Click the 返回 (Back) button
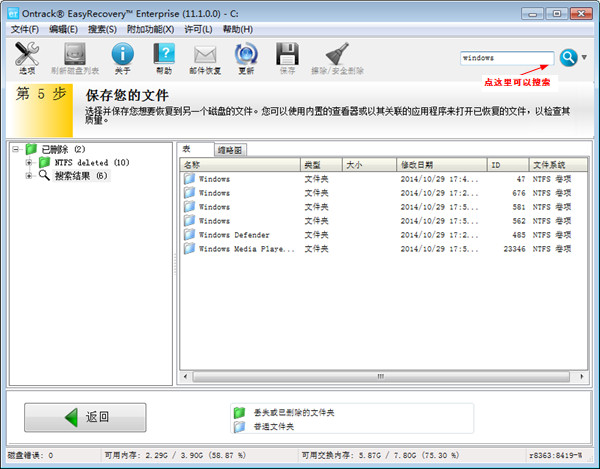600x469 pixels. pyautogui.click(x=85, y=417)
